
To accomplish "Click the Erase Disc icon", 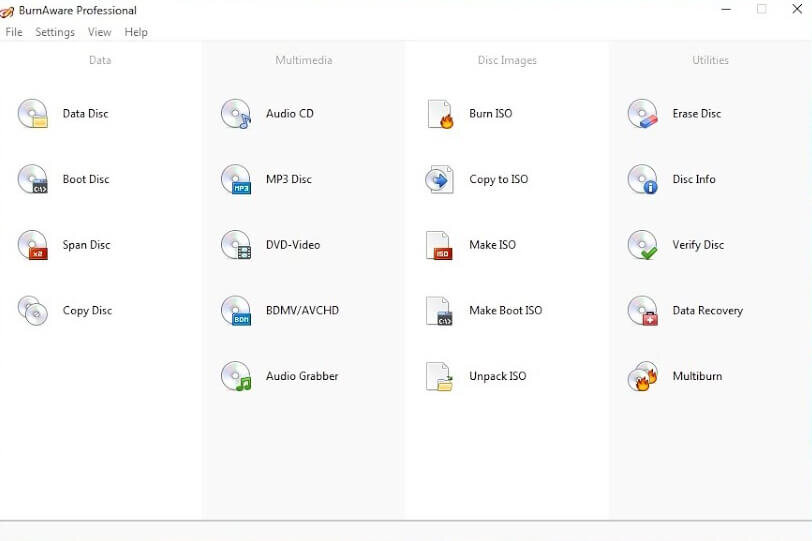I will [x=643, y=114].
